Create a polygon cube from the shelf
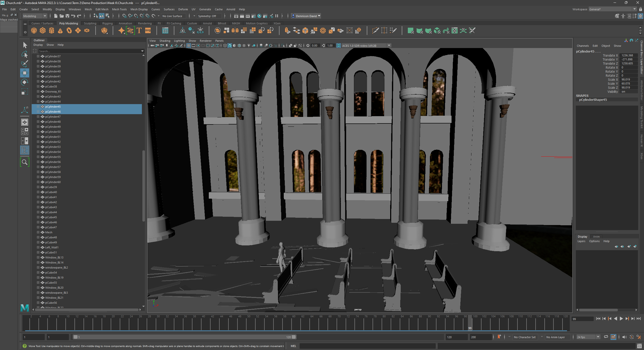 43,31
